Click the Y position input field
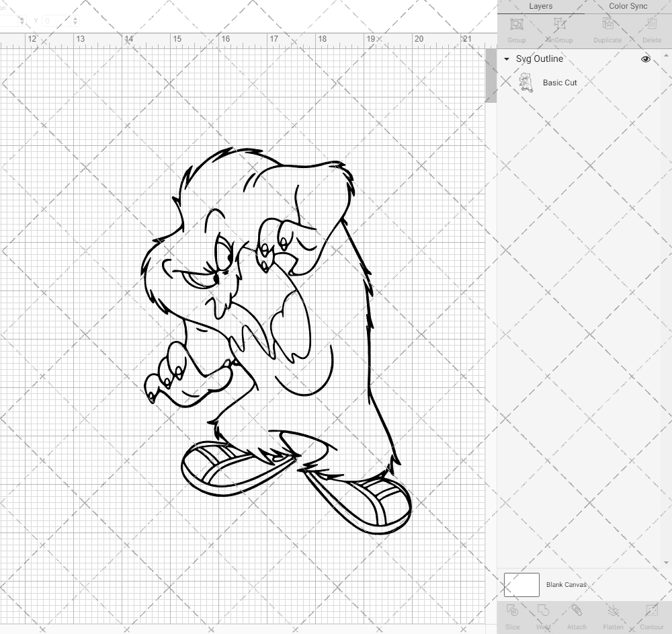 coord(56,21)
